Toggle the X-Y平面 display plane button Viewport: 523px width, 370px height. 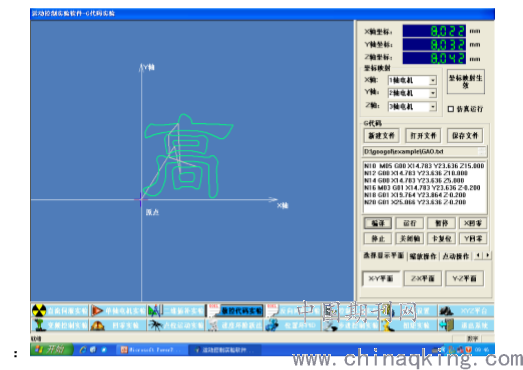tap(381, 278)
